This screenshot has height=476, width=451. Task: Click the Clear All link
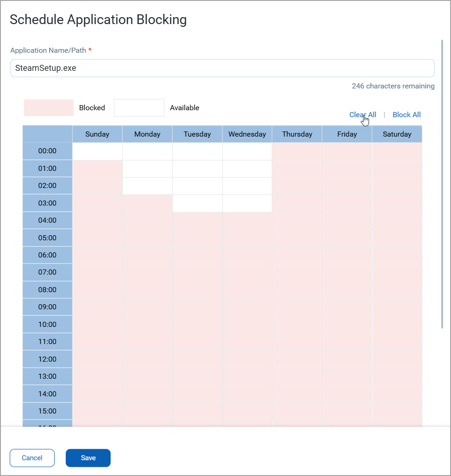coord(362,115)
